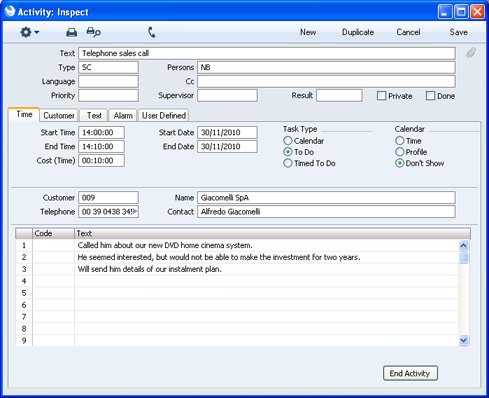This screenshot has height=398, width=489.
Task: Click the Result input field
Action: point(339,95)
